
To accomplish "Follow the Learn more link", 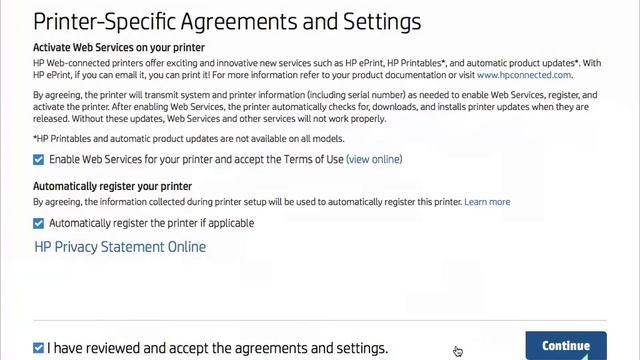I will pos(487,202).
